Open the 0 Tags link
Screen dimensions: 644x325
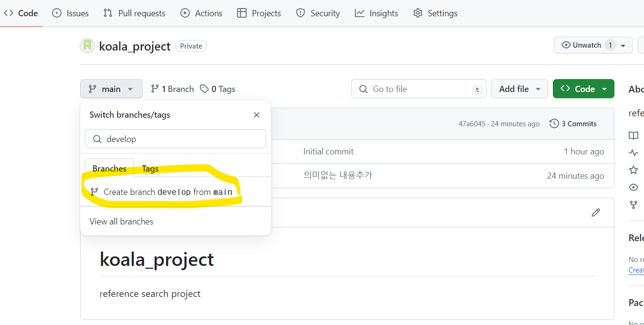click(218, 89)
